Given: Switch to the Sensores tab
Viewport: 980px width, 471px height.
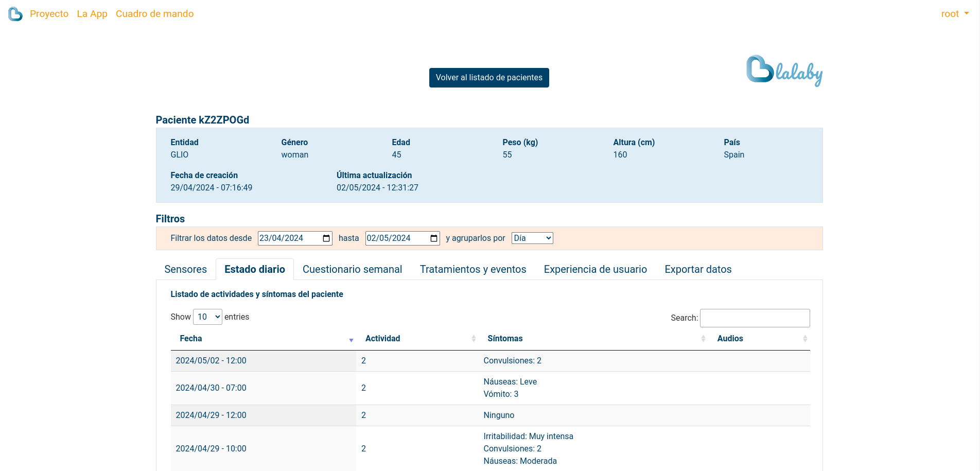Looking at the screenshot, I should point(185,269).
